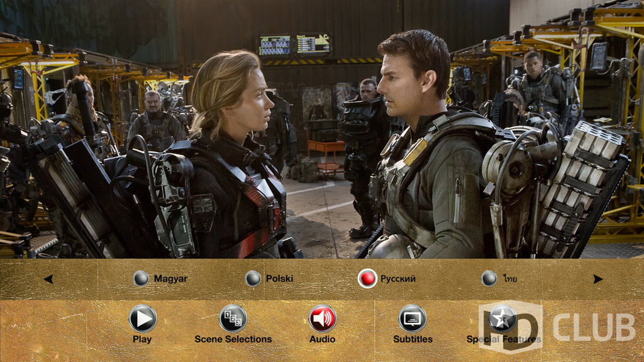This screenshot has width=644, height=362.
Task: Open the Subtitles menu label
Action: 413,339
